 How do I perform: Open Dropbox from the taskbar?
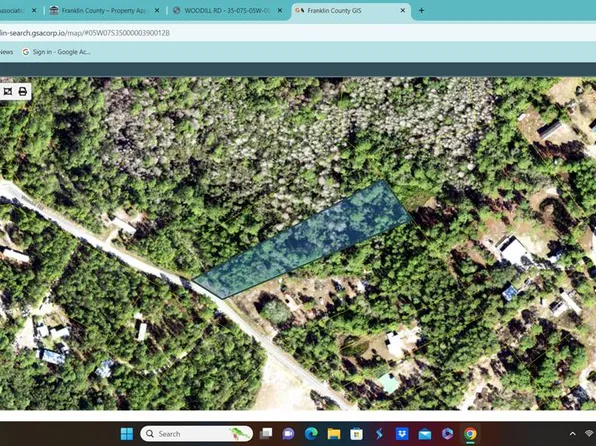pos(402,433)
